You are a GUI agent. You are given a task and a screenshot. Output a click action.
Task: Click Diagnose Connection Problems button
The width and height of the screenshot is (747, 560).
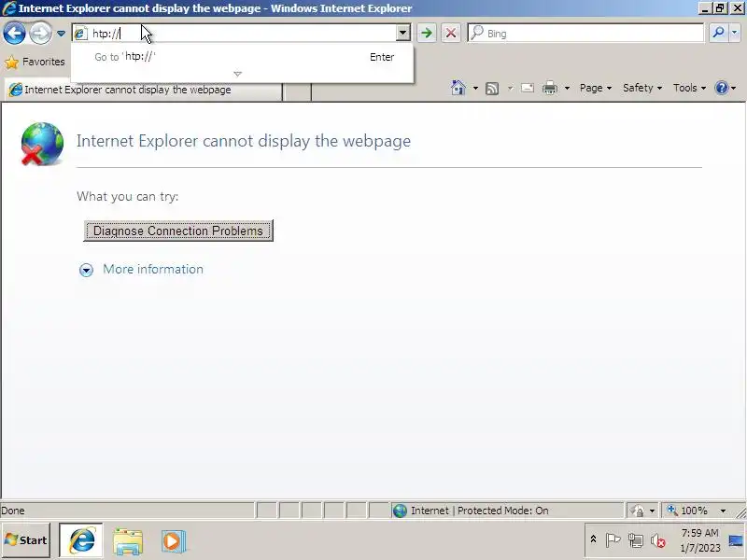click(x=178, y=231)
